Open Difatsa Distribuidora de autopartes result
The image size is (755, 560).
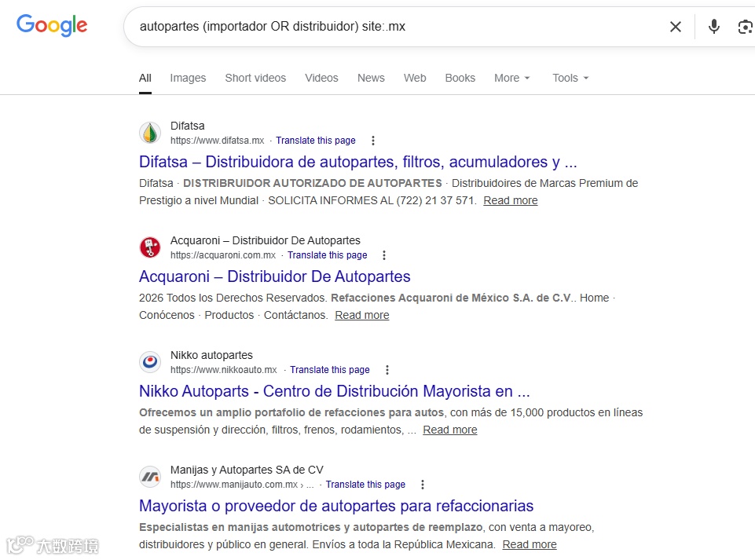[x=357, y=162]
